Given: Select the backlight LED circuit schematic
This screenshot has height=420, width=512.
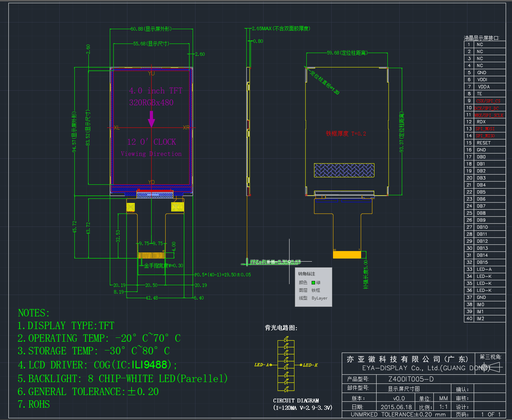Looking at the screenshot, I should [x=286, y=364].
